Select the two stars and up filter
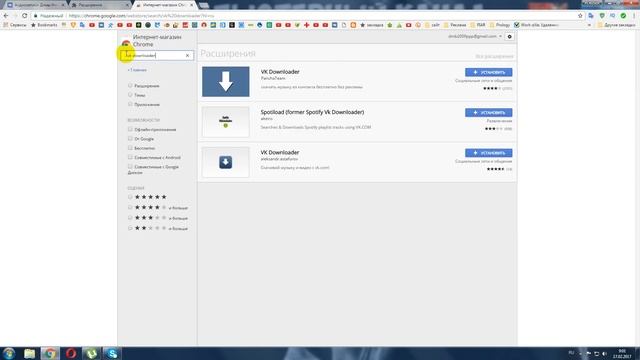The image size is (640, 360). pyautogui.click(x=130, y=228)
